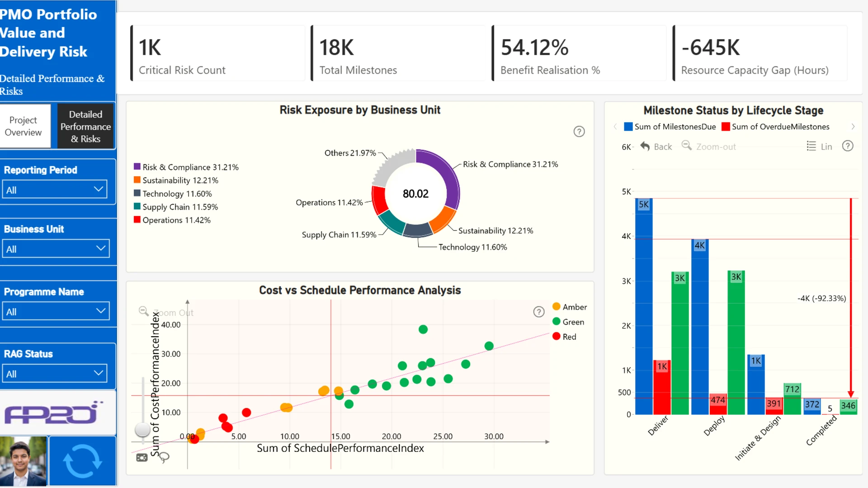868x488 pixels.
Task: Expand the Programme Name dropdown
Action: tap(56, 311)
